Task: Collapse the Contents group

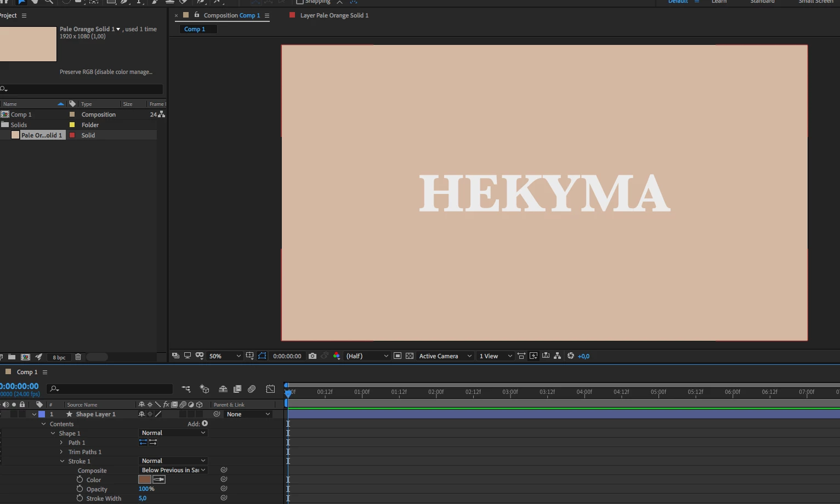Action: (x=43, y=424)
